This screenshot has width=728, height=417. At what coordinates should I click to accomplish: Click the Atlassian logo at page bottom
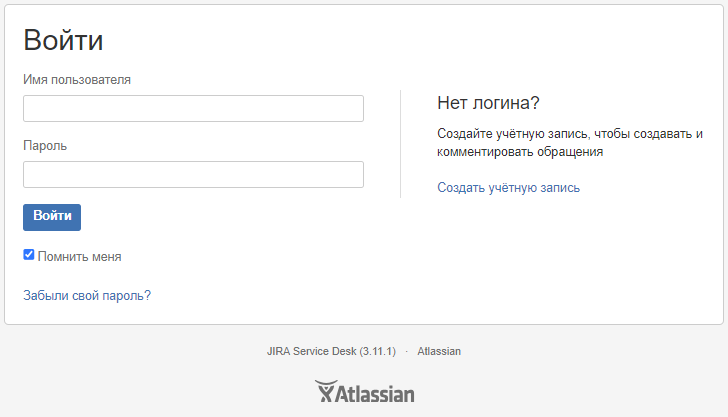(x=364, y=391)
